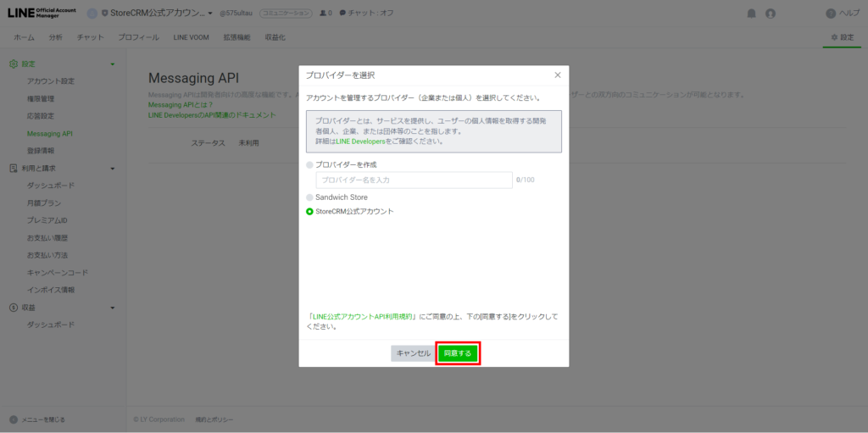Click the 未利用 status value
This screenshot has width=868, height=433.
point(248,143)
